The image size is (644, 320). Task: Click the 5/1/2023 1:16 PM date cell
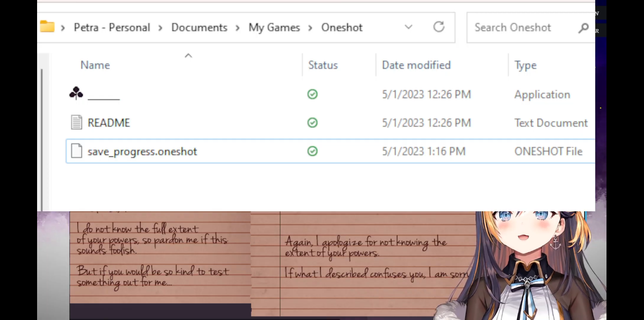(423, 151)
